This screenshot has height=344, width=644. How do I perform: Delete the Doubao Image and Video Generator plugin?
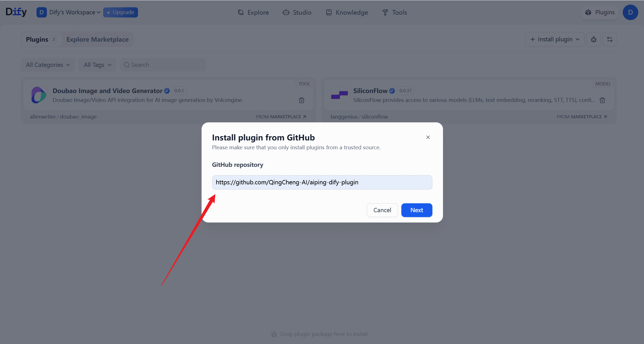click(x=301, y=100)
